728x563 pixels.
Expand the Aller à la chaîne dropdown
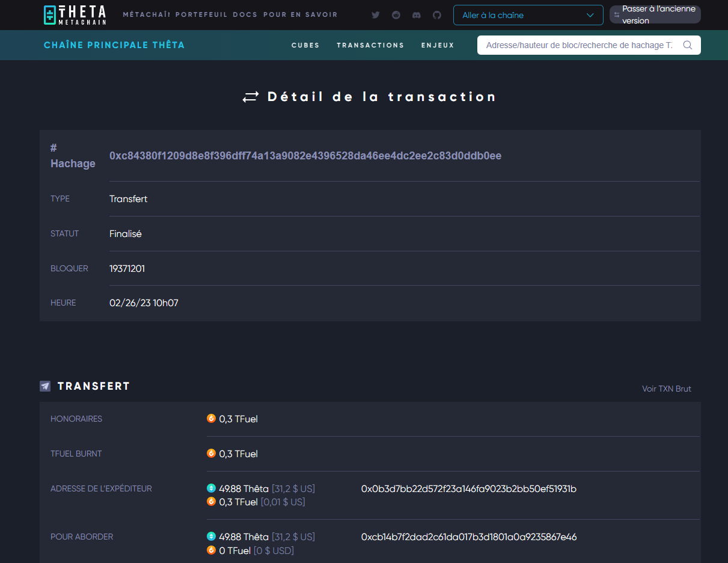[x=528, y=15]
